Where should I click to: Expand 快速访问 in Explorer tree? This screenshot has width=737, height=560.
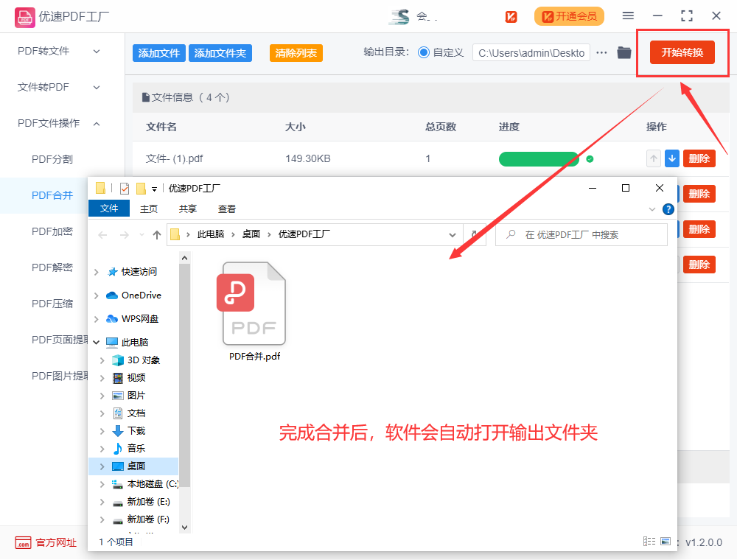point(97,272)
